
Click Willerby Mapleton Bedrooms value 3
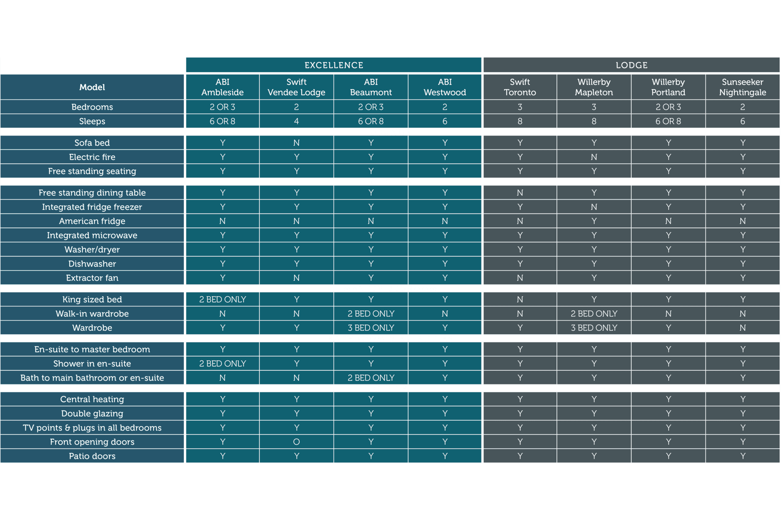[x=594, y=107]
